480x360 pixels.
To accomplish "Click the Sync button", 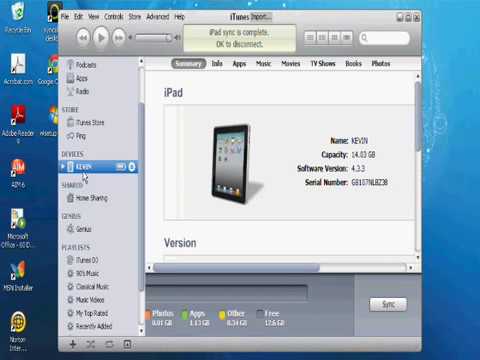I will tap(388, 304).
